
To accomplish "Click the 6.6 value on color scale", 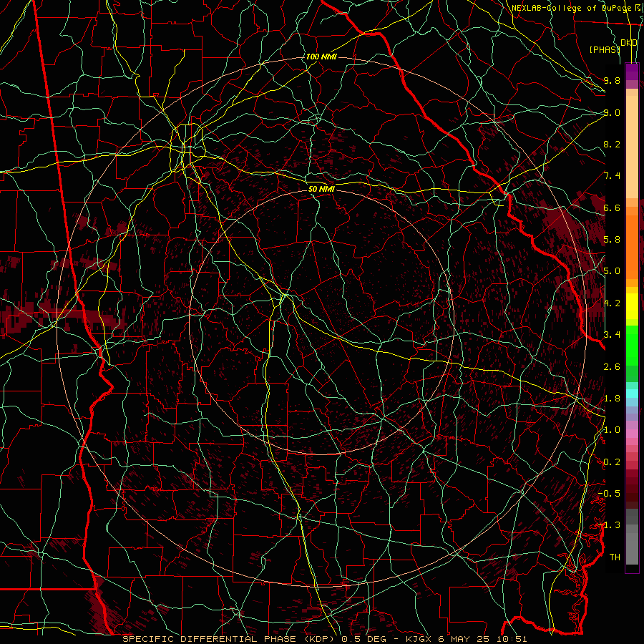I will [x=612, y=208].
